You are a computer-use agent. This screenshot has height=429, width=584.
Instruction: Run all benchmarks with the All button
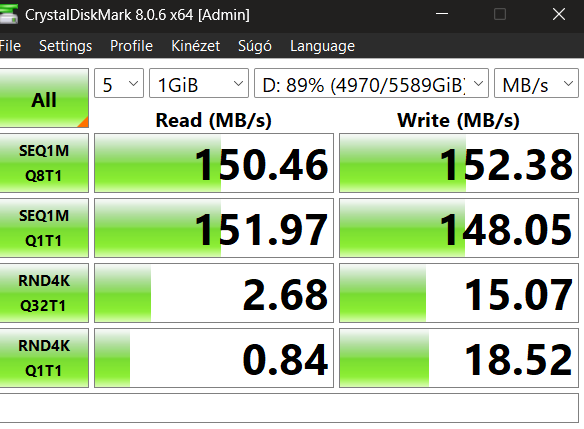[x=44, y=98]
